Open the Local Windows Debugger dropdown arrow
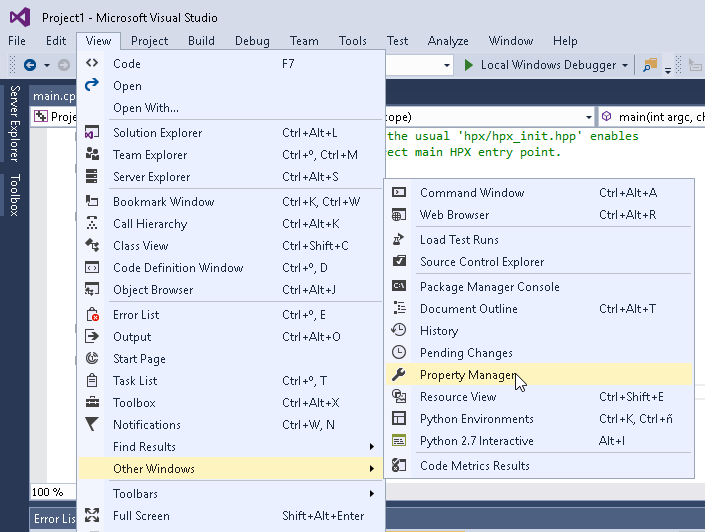 coord(625,65)
